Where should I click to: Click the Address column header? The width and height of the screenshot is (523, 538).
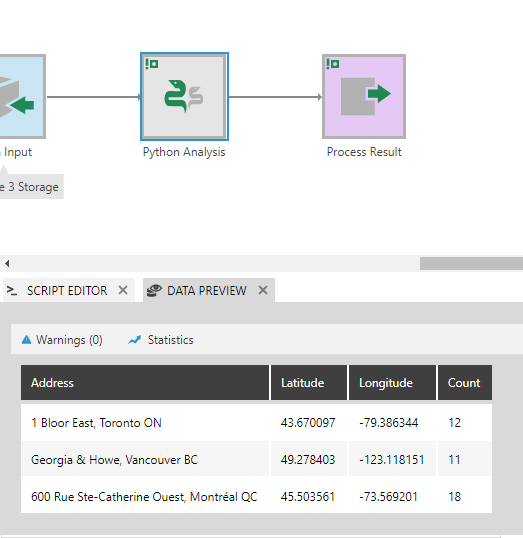click(145, 383)
